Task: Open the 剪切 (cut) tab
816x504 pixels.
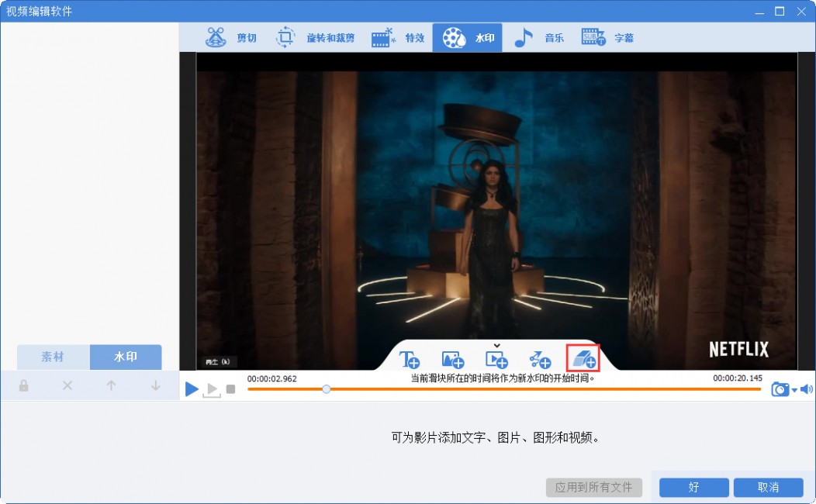Action: click(x=231, y=37)
